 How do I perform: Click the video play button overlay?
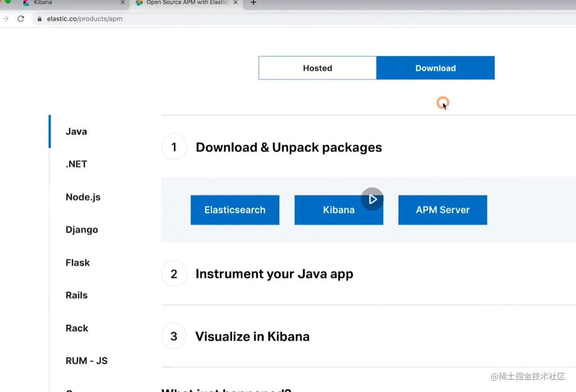click(372, 199)
